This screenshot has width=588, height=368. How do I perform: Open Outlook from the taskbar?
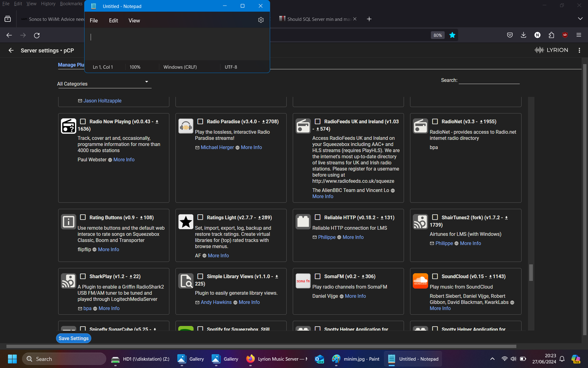pyautogui.click(x=319, y=359)
